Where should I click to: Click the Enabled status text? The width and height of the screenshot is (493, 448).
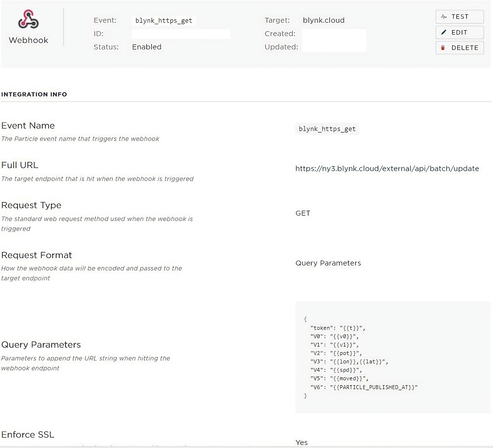(147, 47)
